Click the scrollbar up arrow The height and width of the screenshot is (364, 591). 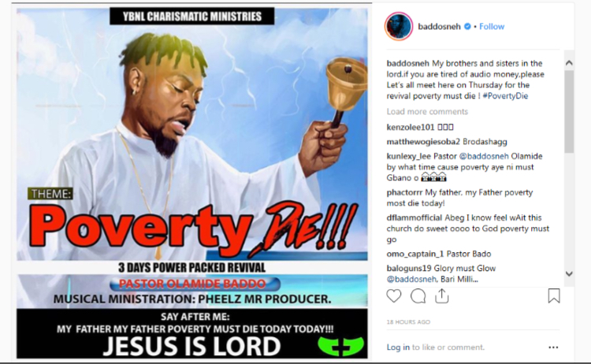(569, 63)
